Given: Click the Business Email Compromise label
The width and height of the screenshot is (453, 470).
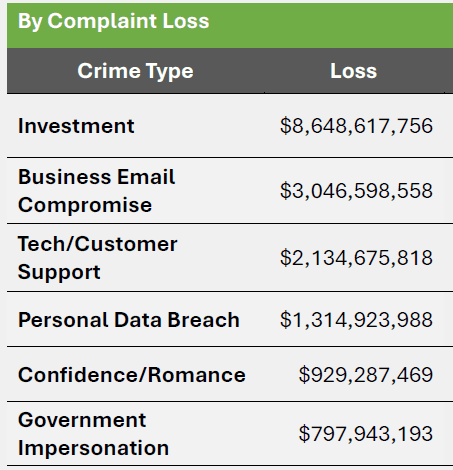Looking at the screenshot, I should coord(96,191).
